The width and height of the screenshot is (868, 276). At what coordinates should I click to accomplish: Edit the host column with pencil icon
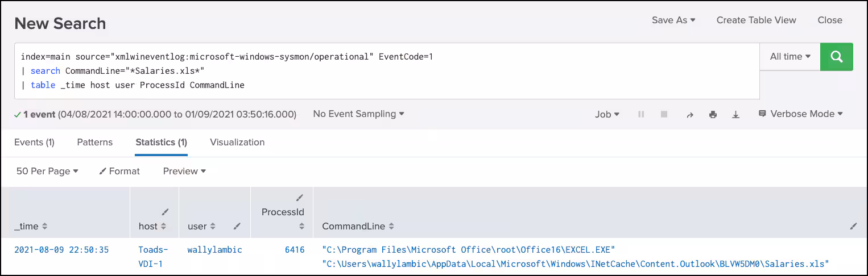click(x=166, y=212)
